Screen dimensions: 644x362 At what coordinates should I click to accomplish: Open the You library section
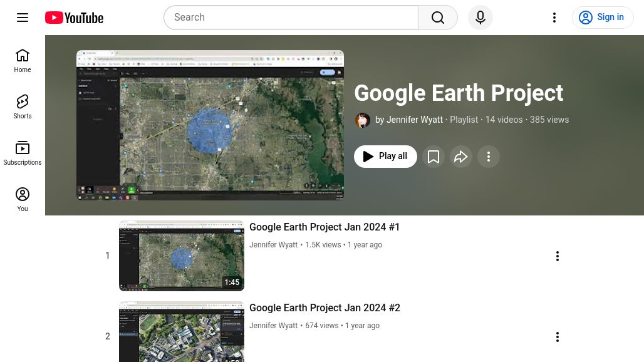(23, 199)
